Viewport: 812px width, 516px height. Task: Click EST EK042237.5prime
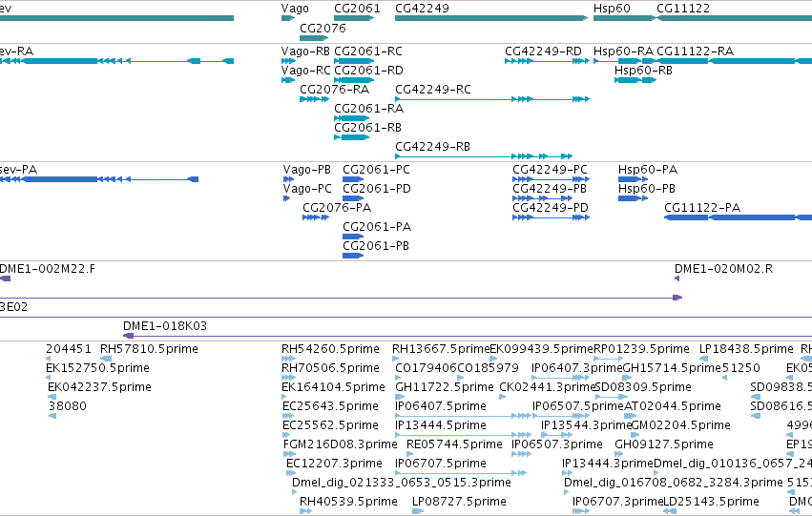[99, 387]
